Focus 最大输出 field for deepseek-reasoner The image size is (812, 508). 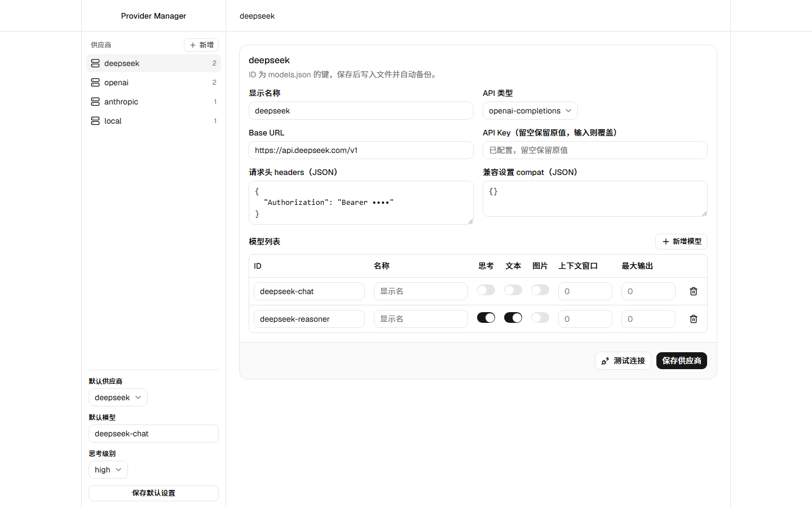pyautogui.click(x=648, y=319)
